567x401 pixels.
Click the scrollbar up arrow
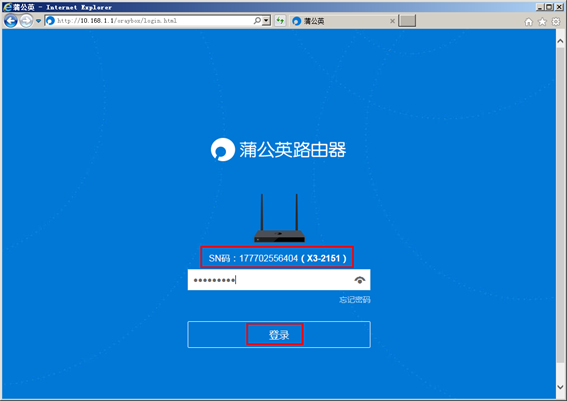pyautogui.click(x=560, y=41)
